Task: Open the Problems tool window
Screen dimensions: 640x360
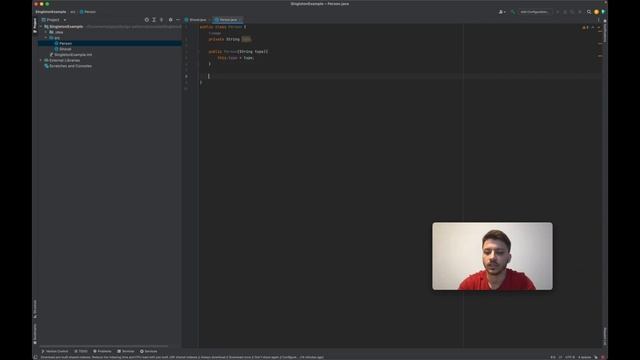Action: pos(102,351)
